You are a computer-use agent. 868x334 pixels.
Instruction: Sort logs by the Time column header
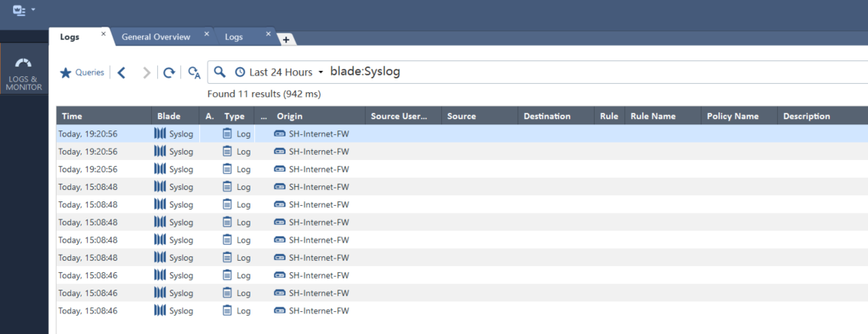[x=72, y=116]
